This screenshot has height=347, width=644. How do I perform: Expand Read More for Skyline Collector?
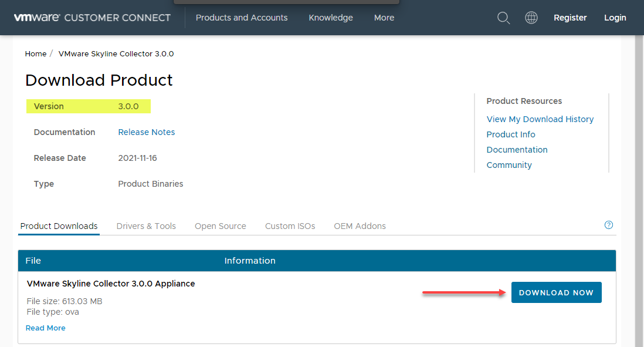(x=46, y=328)
